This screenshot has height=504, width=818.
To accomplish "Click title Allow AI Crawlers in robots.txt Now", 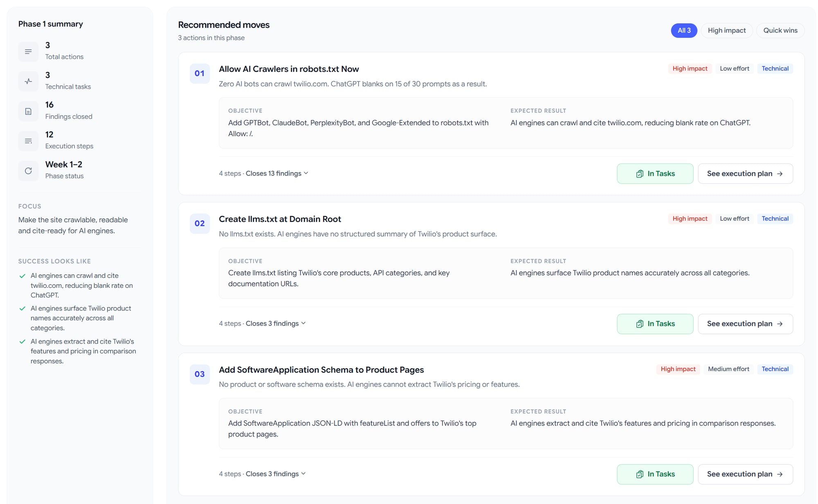I will click(x=289, y=69).
